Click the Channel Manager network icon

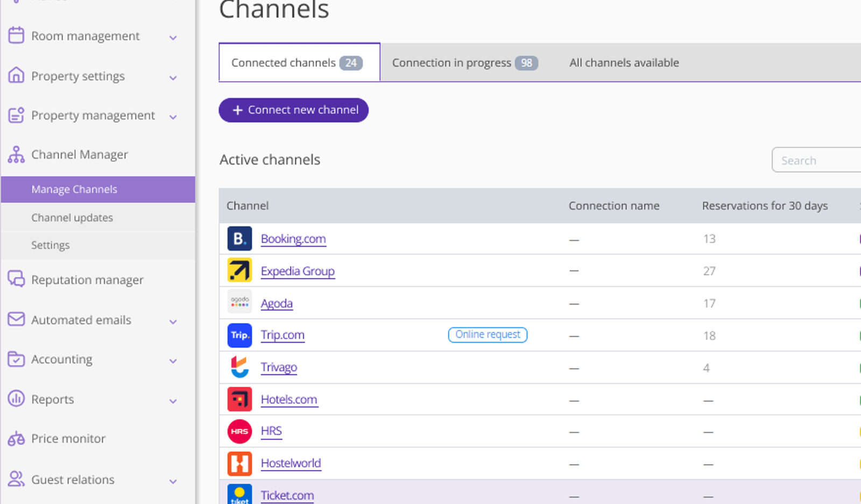click(x=16, y=155)
